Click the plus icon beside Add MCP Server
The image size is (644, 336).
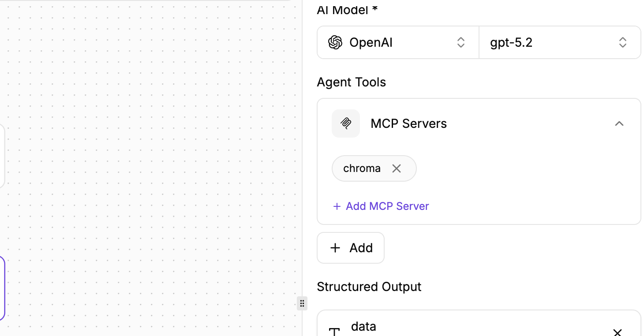click(x=337, y=206)
